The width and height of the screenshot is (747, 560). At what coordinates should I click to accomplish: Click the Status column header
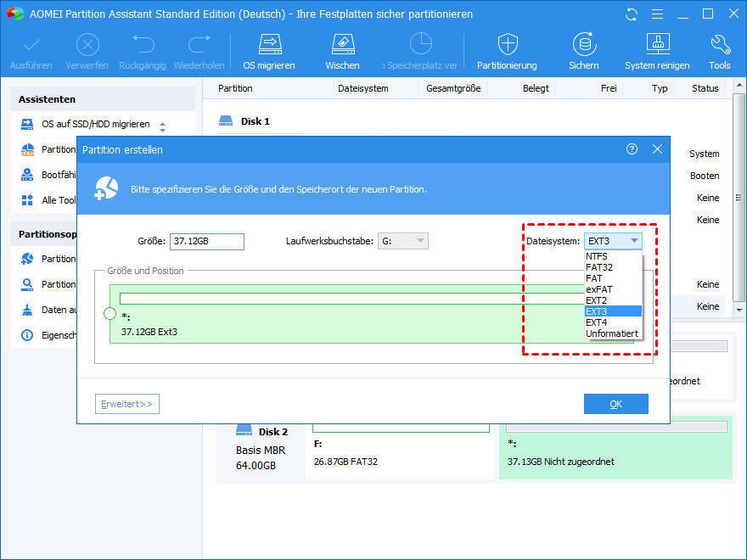click(x=705, y=88)
